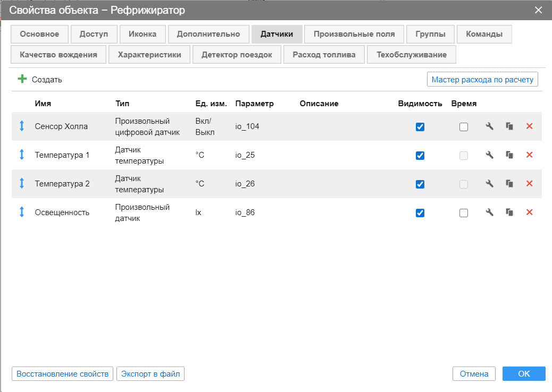Viewport: 552px width, 392px height.
Task: Click Произвольный цифровой датчик type cell
Action: tap(147, 126)
